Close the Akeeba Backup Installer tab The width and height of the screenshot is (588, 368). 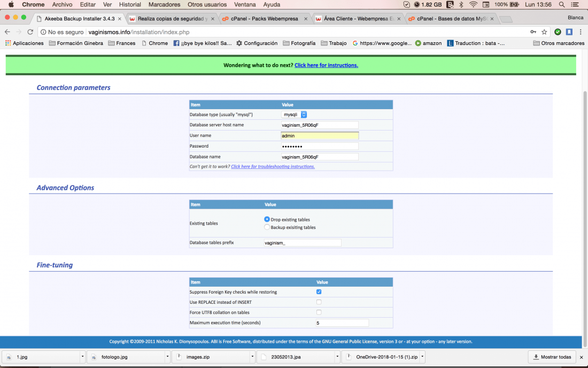(x=120, y=19)
